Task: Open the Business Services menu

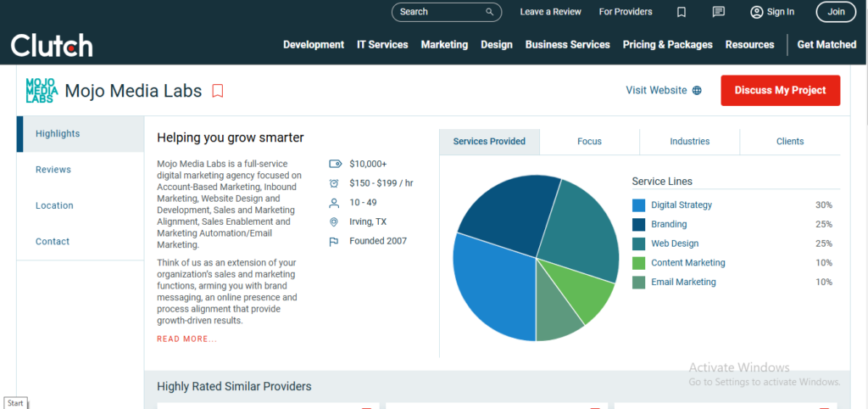Action: [x=567, y=45]
